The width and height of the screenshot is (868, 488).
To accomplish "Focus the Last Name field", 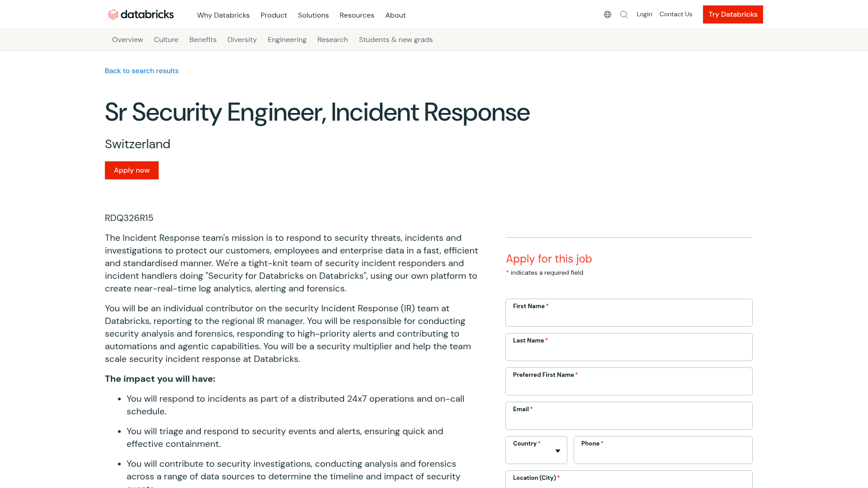I will (629, 347).
